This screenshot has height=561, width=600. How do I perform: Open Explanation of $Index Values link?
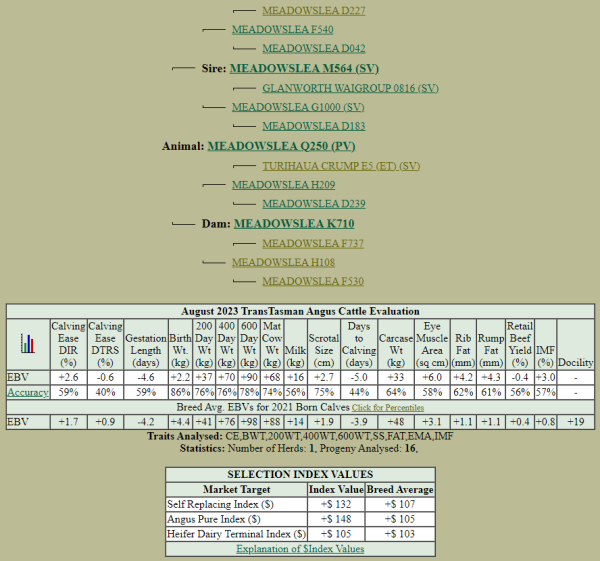tap(300, 549)
